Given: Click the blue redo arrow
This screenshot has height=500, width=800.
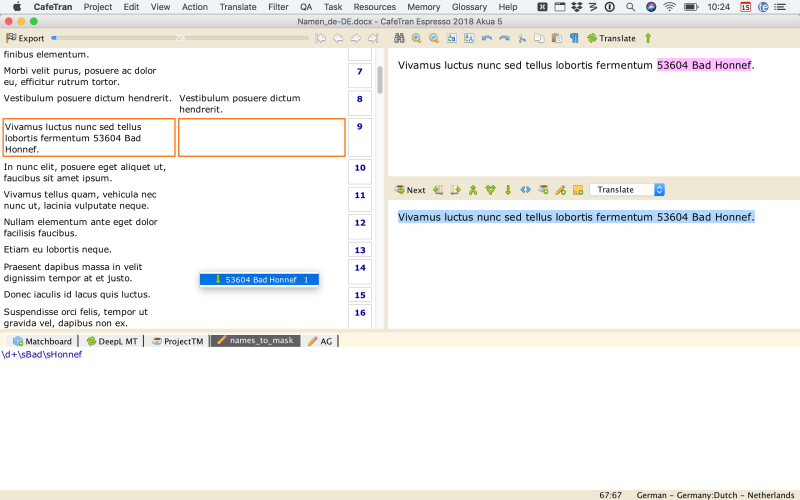Looking at the screenshot, I should coord(504,38).
